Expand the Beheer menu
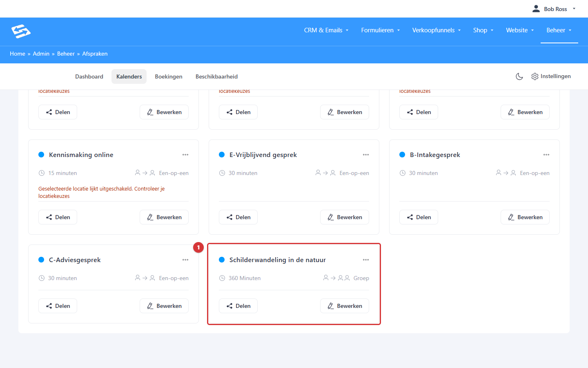Viewport: 588px width, 368px height. [559, 30]
